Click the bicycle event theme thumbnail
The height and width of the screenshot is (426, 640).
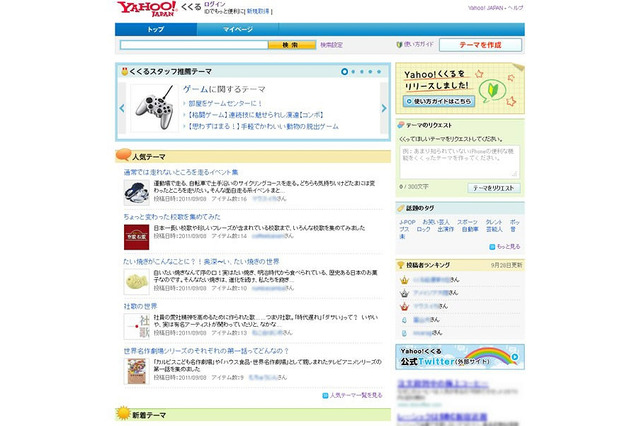(136, 193)
